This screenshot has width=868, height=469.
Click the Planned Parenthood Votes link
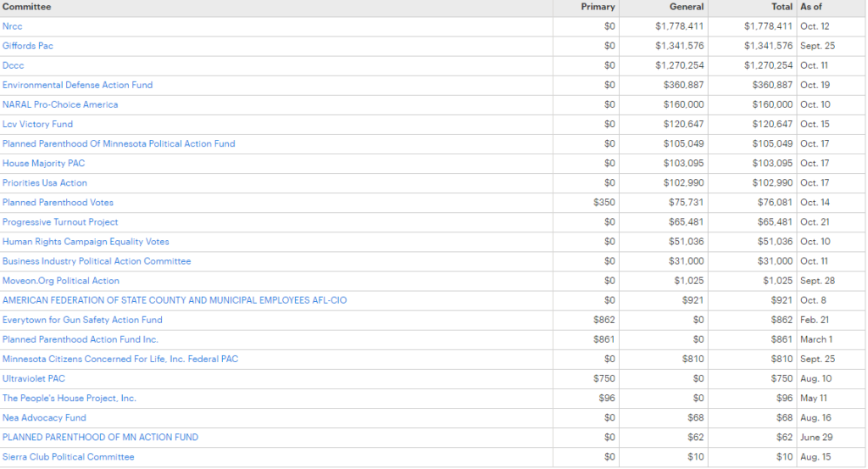tap(58, 202)
